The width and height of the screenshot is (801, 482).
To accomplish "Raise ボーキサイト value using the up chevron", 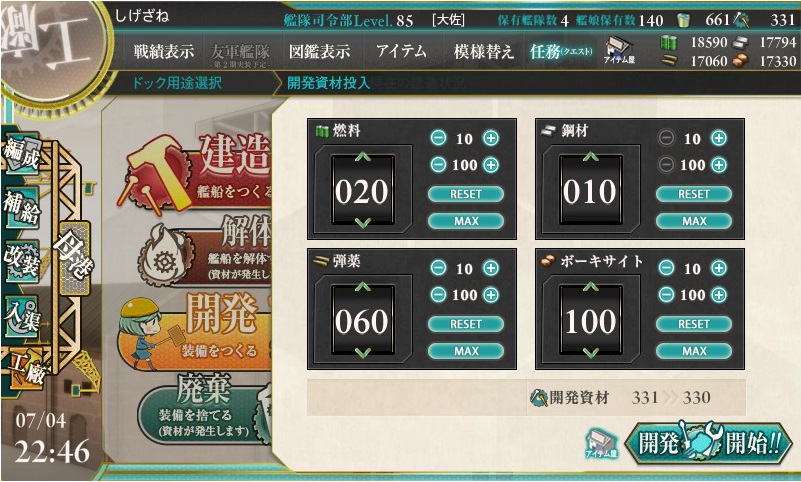I will tap(591, 286).
